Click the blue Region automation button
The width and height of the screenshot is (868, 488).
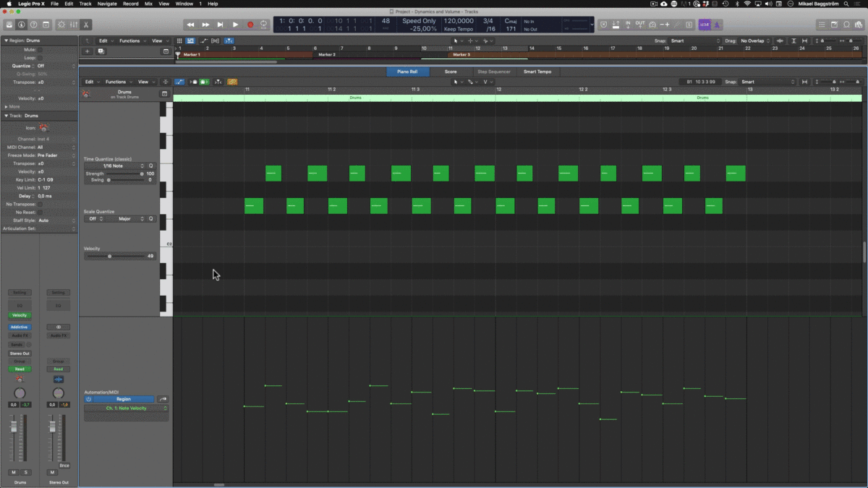pos(124,399)
